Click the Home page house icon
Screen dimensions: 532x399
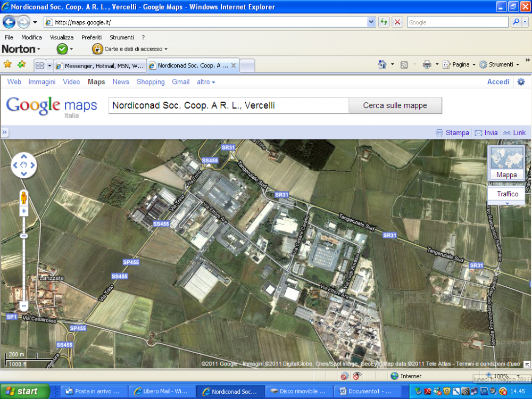click(383, 64)
